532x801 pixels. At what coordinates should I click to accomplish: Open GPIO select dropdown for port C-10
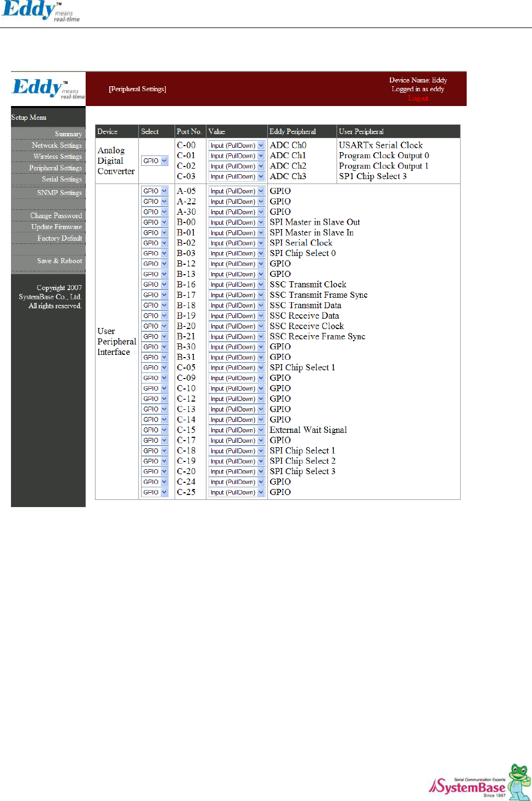coord(155,388)
